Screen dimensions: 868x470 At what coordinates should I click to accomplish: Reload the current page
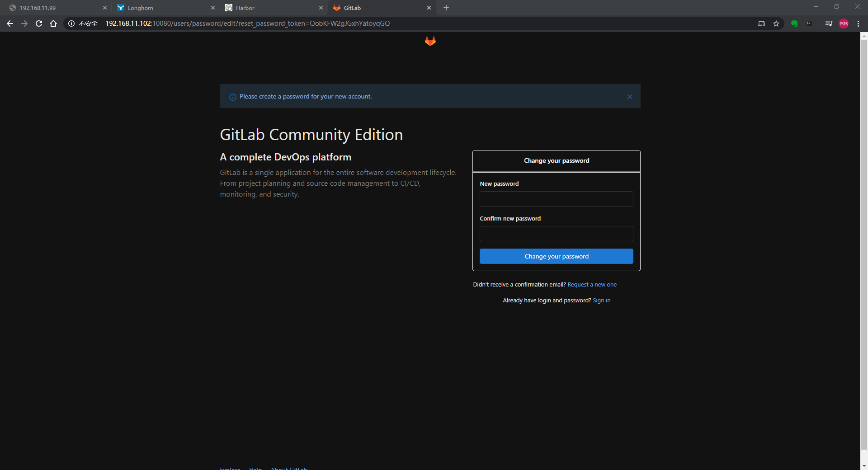click(39, 23)
